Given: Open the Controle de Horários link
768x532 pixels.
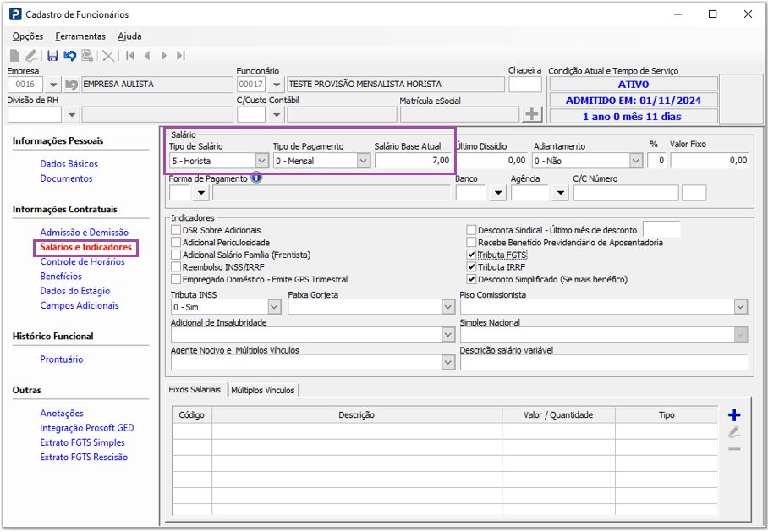Looking at the screenshot, I should pos(82,261).
